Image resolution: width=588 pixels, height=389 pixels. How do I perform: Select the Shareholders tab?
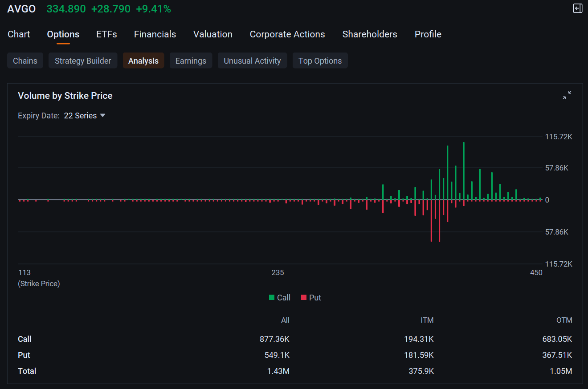coord(370,34)
